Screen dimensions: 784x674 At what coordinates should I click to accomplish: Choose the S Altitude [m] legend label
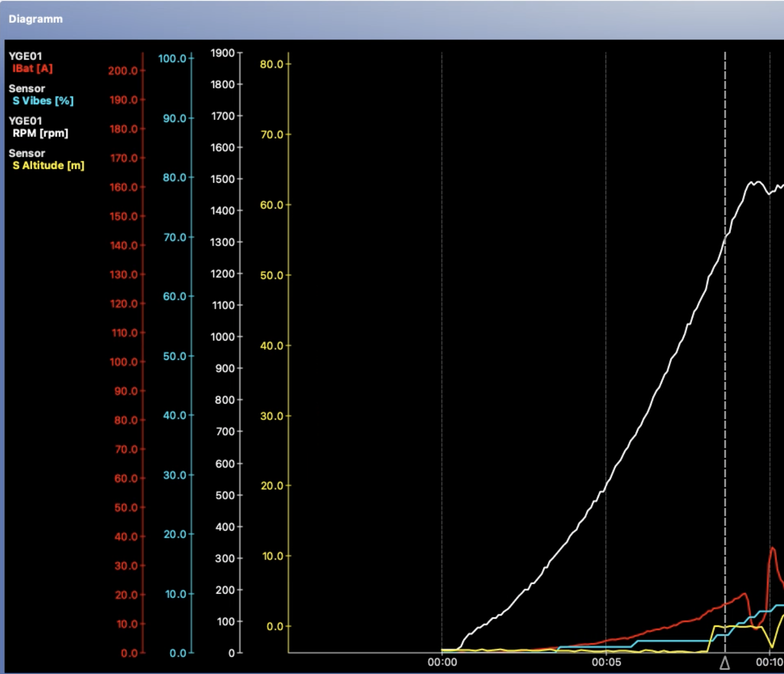[x=48, y=165]
